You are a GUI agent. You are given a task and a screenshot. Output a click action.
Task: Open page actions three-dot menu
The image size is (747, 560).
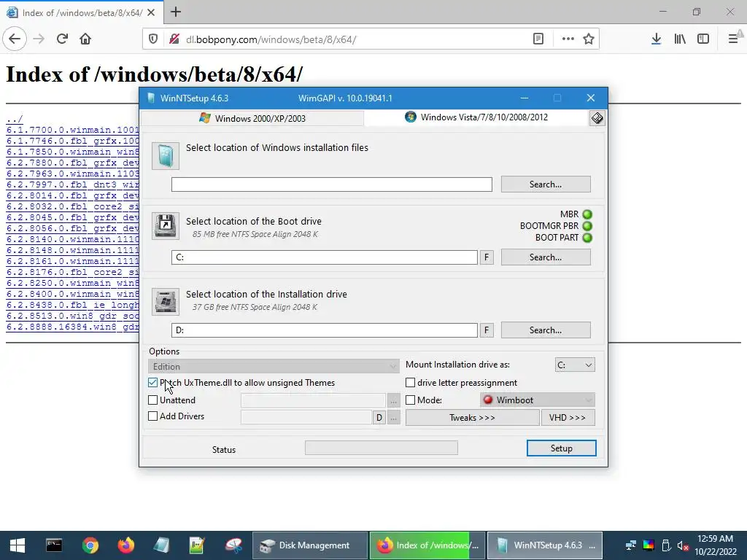point(568,39)
